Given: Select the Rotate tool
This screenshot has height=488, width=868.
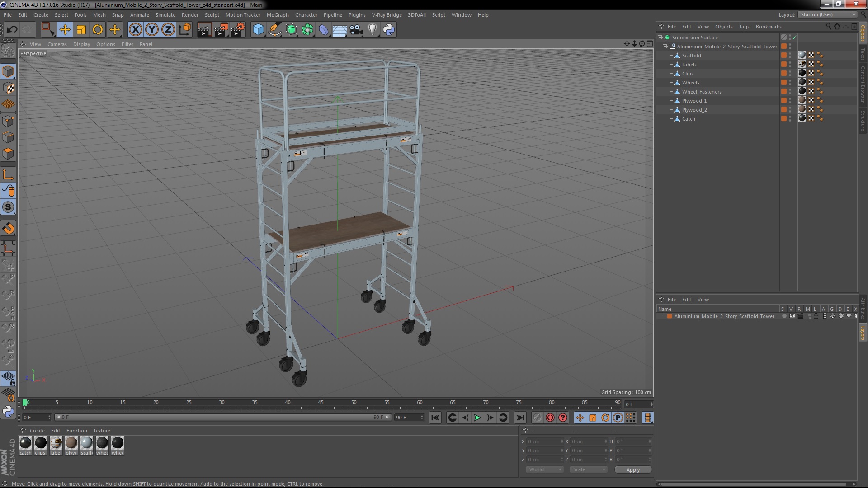Looking at the screenshot, I should pyautogui.click(x=98, y=30).
